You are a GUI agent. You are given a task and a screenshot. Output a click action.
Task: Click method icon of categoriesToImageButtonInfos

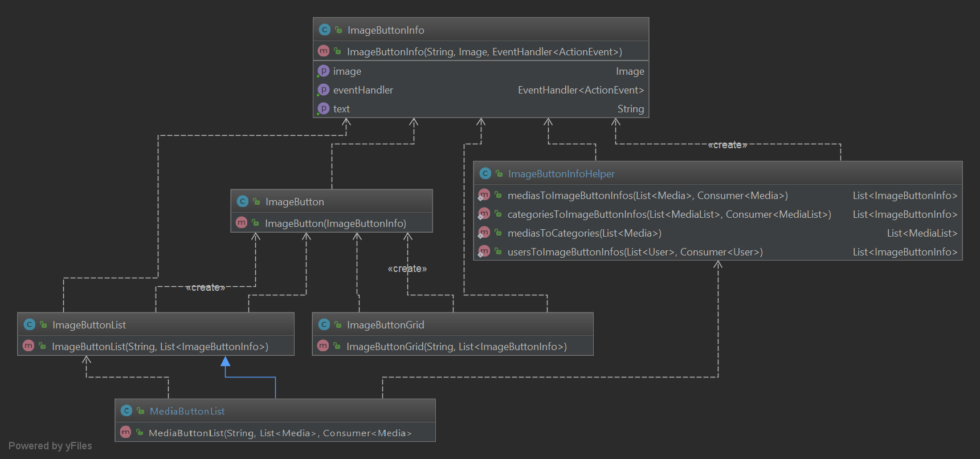(x=484, y=214)
